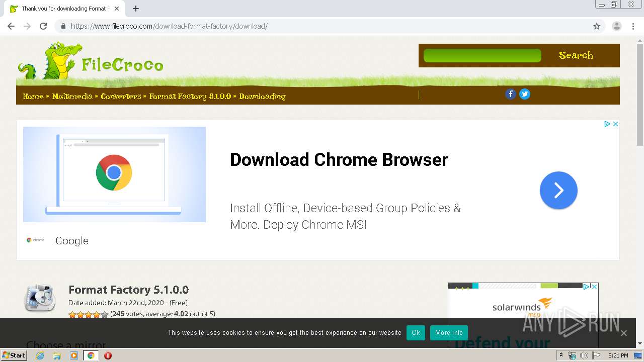Select the Chrome taskbar button

click(91, 355)
